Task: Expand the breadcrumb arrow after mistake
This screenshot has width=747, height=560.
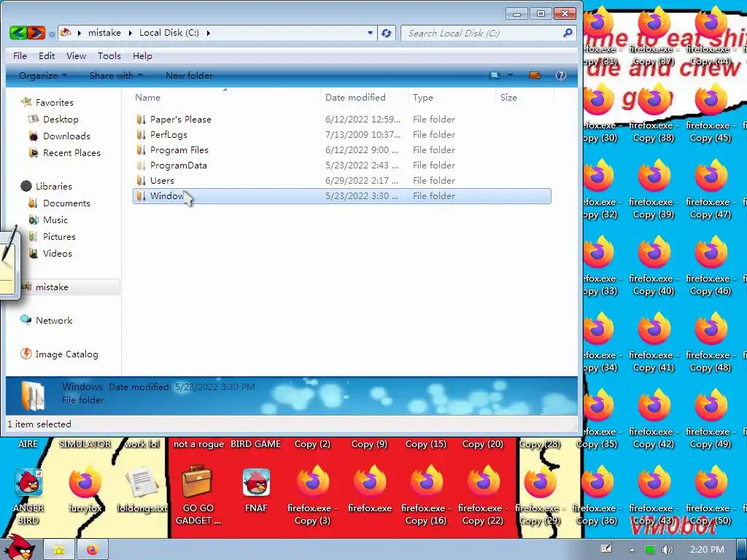Action: 130,33
